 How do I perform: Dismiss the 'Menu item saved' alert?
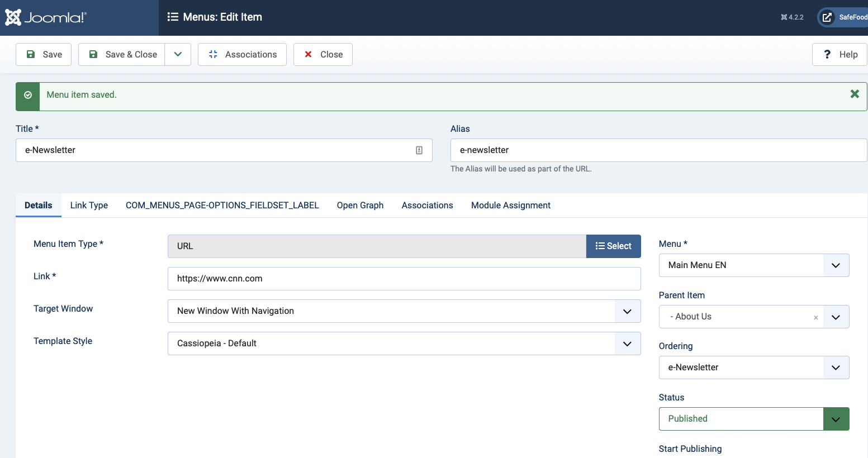coord(854,94)
